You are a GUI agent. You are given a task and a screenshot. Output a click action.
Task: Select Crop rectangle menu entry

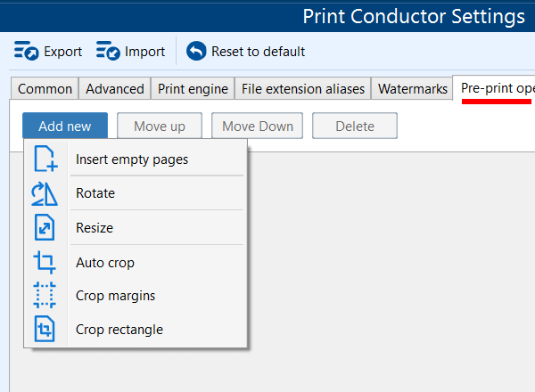(x=136, y=330)
